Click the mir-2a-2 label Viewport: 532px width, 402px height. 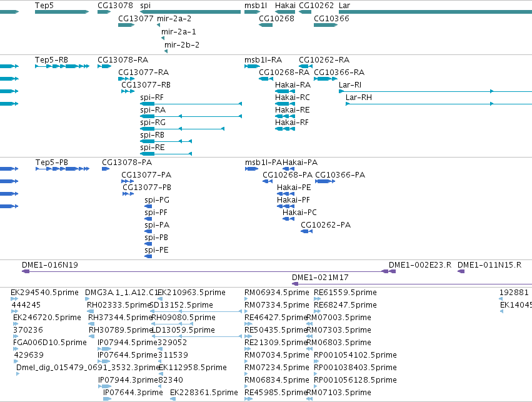click(174, 18)
